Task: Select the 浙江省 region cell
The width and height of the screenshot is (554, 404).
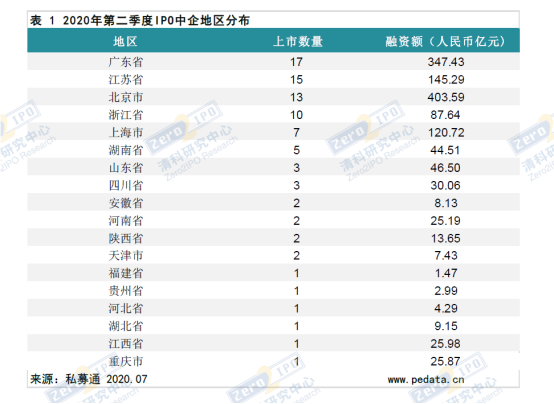Action: pyautogui.click(x=126, y=115)
